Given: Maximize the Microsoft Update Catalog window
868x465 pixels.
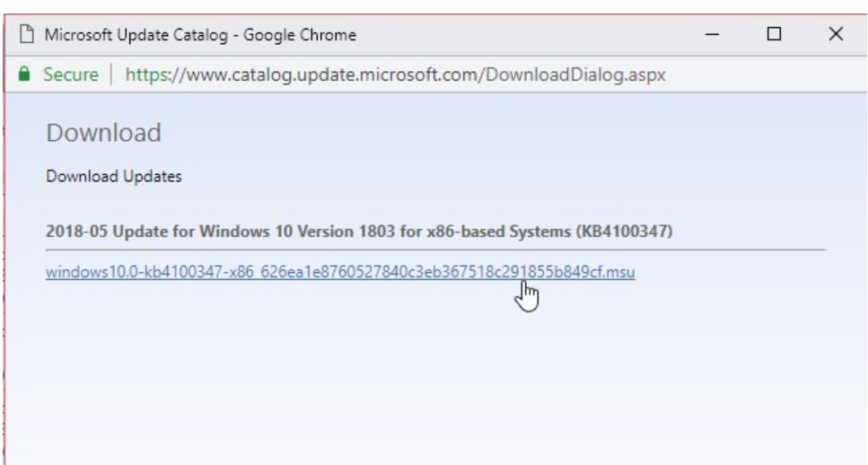Looking at the screenshot, I should pos(774,34).
